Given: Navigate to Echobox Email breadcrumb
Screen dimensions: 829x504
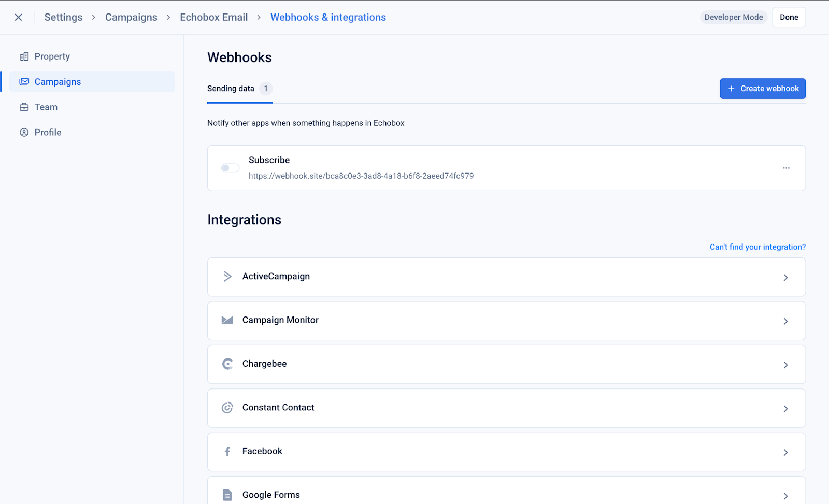Looking at the screenshot, I should pyautogui.click(x=213, y=17).
